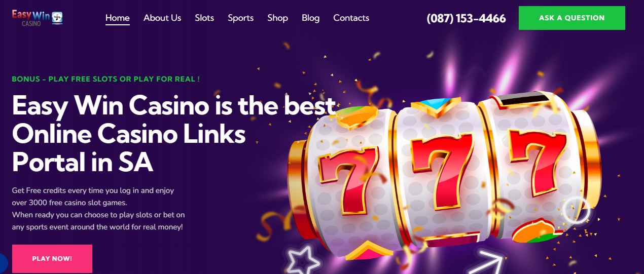644x274 pixels.
Task: Visit the Shop page
Action: tap(277, 18)
